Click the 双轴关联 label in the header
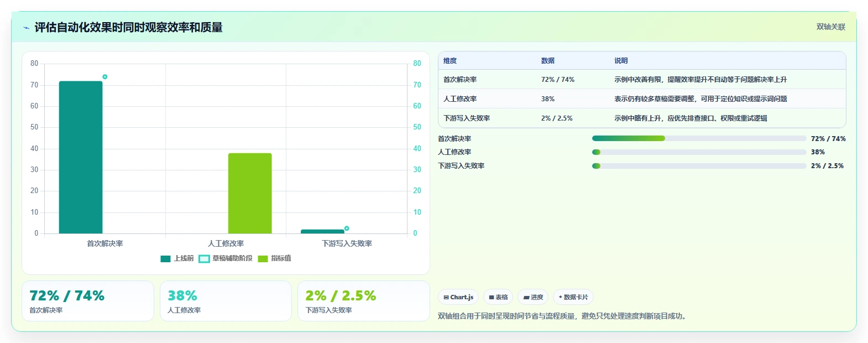Screen dimensions: 868x343 (x=831, y=27)
